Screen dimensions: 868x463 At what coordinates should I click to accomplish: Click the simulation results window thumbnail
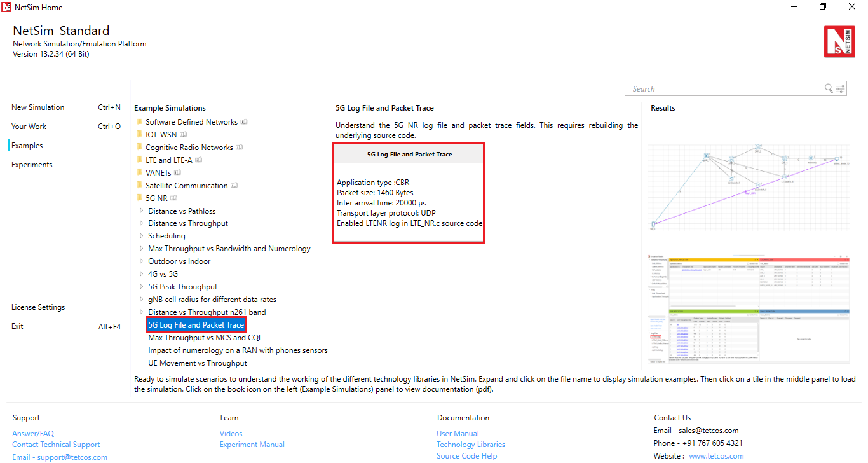coord(749,310)
